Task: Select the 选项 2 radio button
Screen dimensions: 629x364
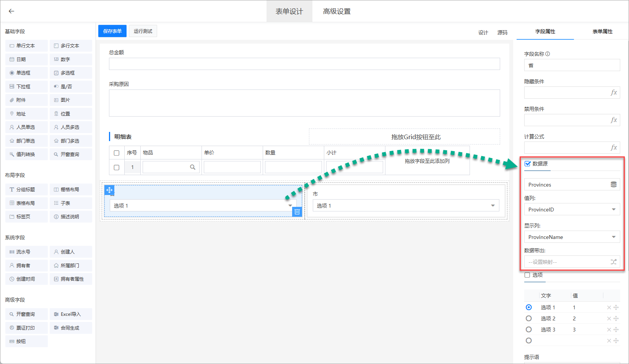Action: (529, 318)
